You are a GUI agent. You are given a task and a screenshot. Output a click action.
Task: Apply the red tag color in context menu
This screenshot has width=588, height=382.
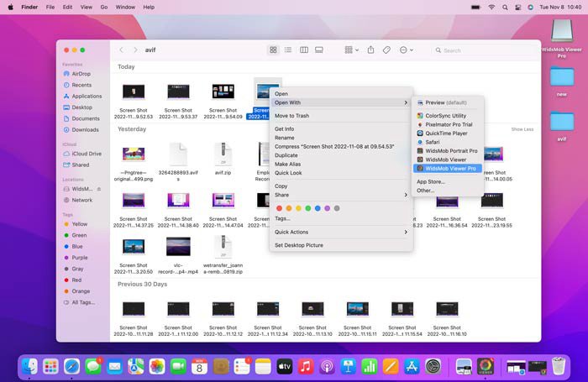coord(279,208)
